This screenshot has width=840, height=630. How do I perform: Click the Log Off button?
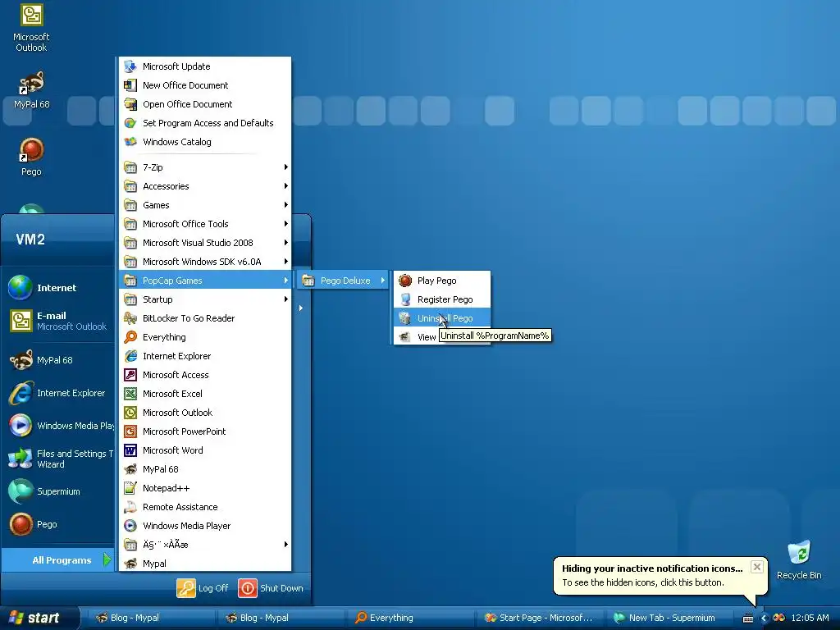(203, 587)
